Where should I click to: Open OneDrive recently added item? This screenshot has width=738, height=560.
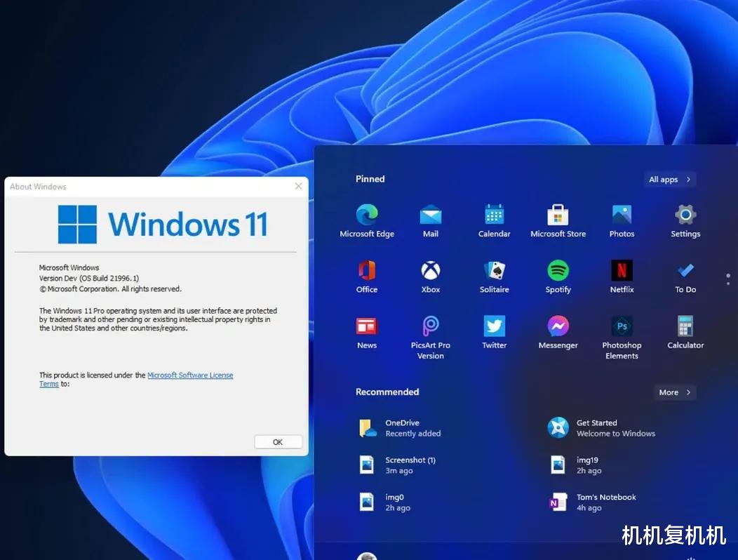tap(400, 427)
